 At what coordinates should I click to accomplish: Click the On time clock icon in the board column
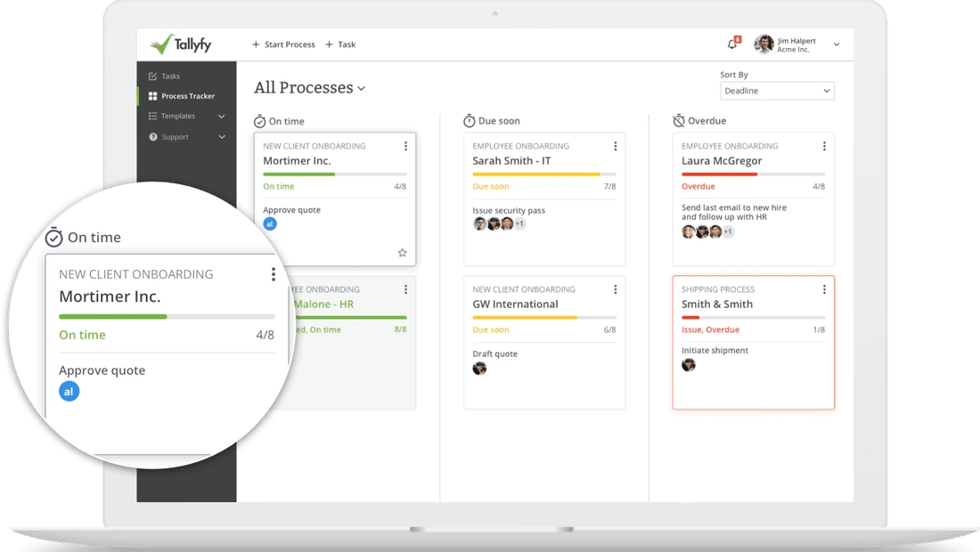(260, 121)
